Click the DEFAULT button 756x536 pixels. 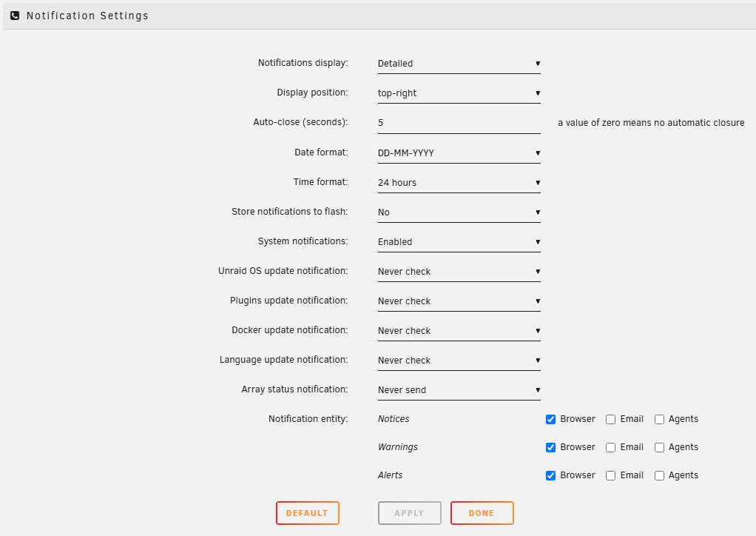[307, 512]
